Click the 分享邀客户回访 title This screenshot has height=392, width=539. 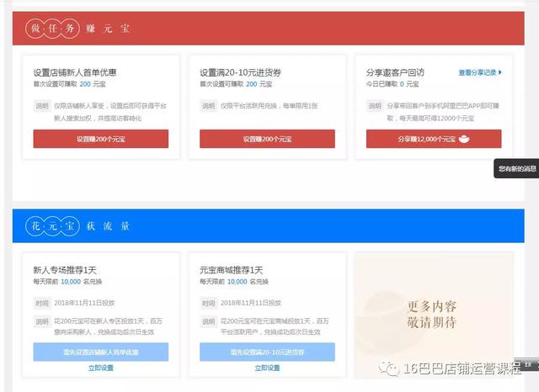(395, 72)
